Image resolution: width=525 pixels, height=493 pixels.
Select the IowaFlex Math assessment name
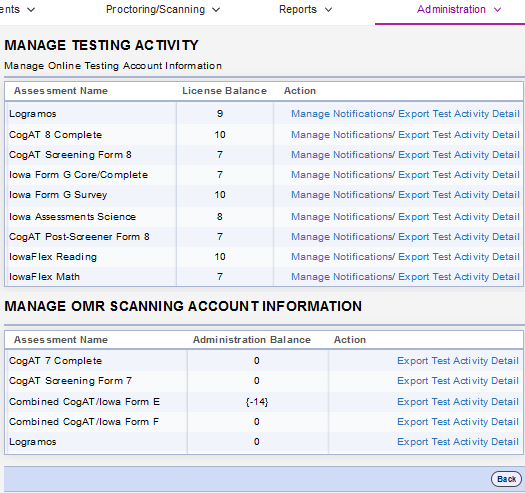tap(44, 277)
